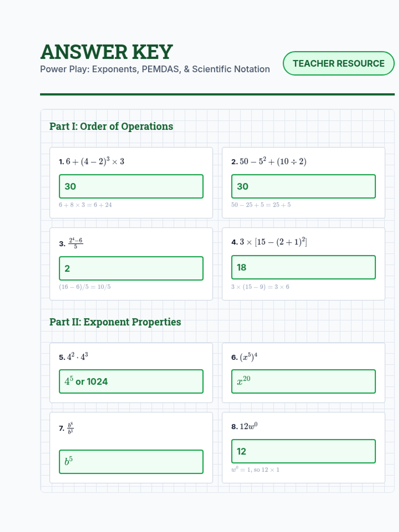Click the answer box showing 18
399x532 pixels.
tap(303, 267)
